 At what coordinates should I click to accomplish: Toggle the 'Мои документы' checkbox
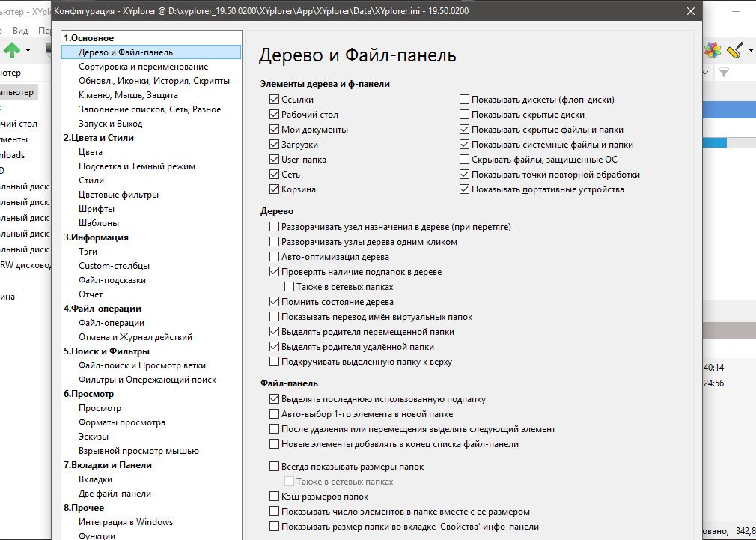click(275, 130)
